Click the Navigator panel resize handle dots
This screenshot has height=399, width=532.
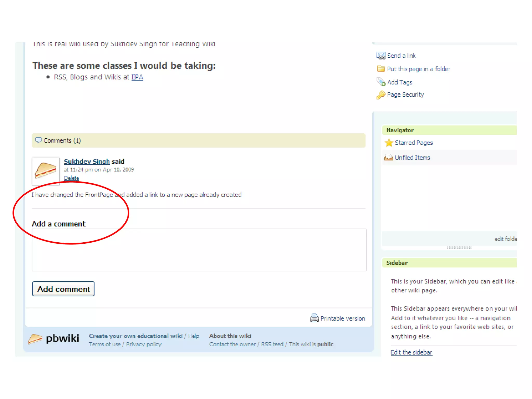tap(459, 248)
